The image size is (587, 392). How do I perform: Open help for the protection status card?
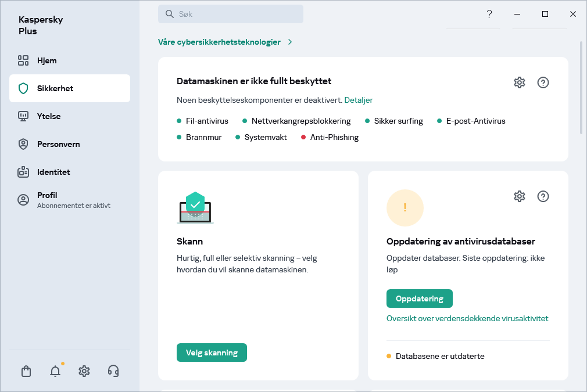click(543, 82)
